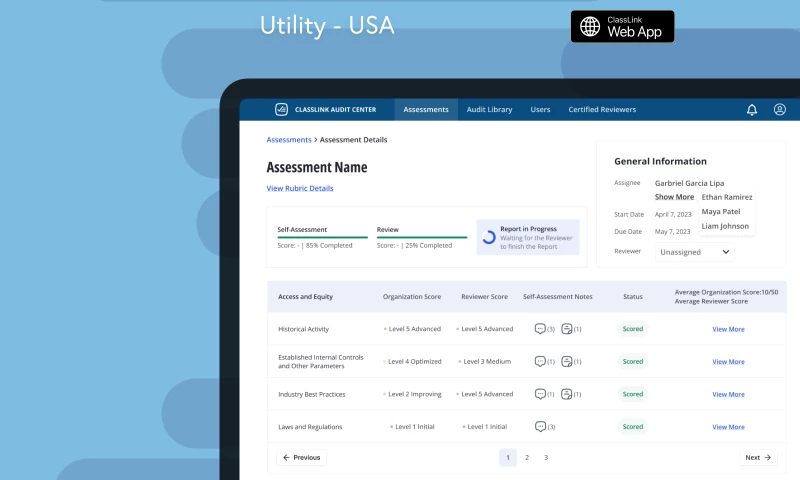Expand the Reviewer Unassigned dropdown
800x480 pixels.
(694, 253)
